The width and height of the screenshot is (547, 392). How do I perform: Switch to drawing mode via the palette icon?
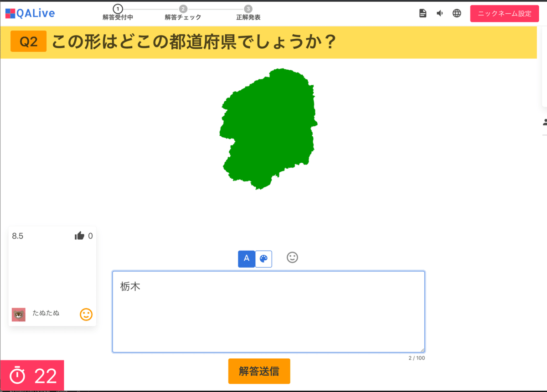point(263,259)
